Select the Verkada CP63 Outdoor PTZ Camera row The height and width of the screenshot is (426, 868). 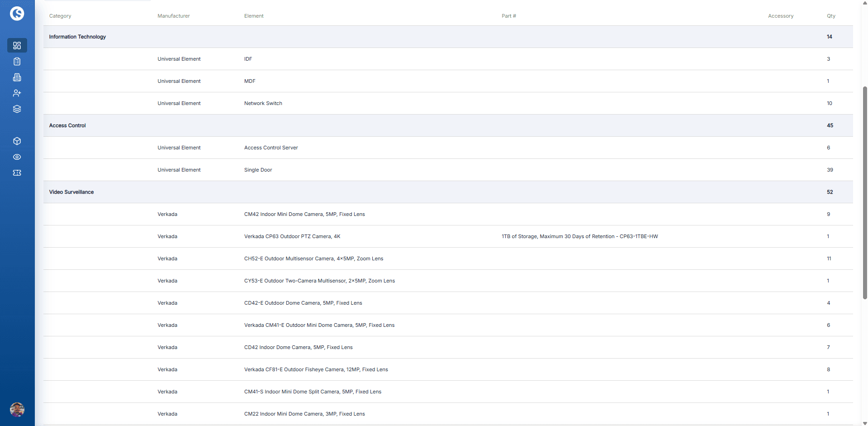click(x=292, y=236)
